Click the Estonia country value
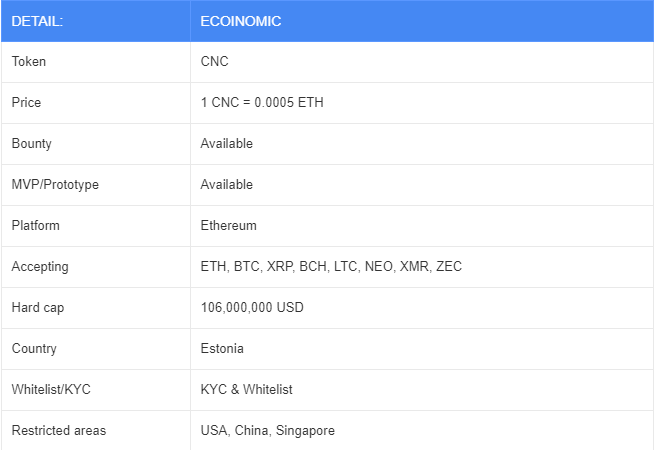Screen dimensions: 654x450 click(x=222, y=349)
